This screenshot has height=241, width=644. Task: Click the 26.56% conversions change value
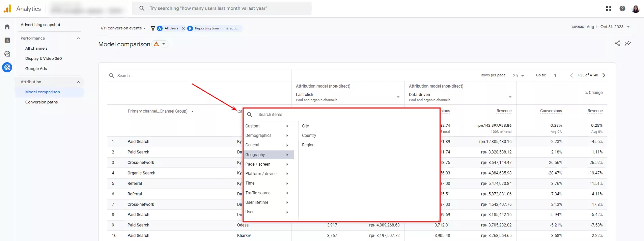555,163
